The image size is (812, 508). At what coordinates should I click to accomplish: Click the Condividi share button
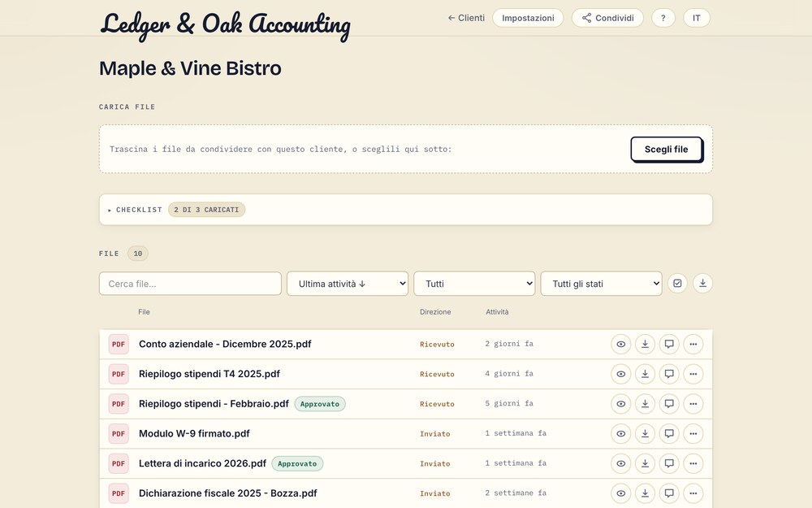click(x=607, y=18)
